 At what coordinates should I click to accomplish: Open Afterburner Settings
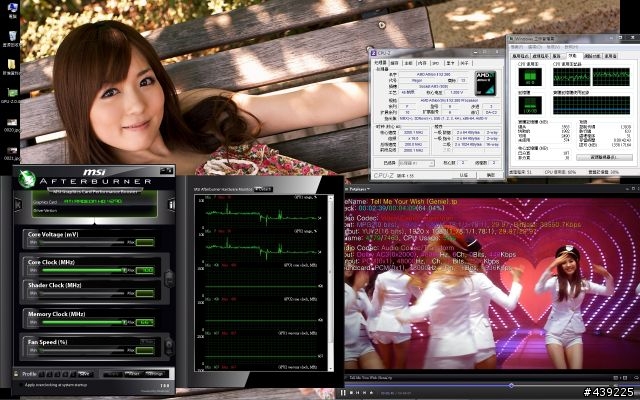point(156,374)
